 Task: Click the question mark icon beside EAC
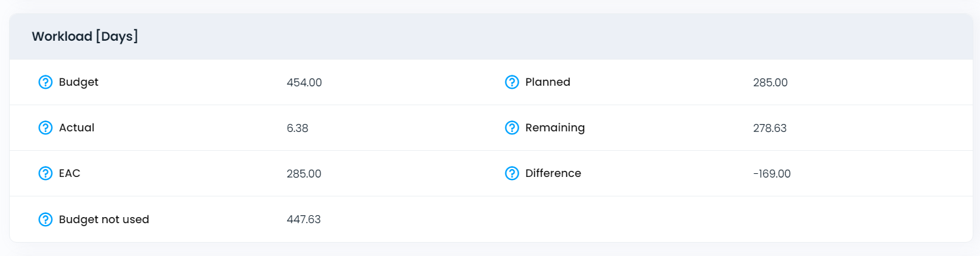(46, 173)
